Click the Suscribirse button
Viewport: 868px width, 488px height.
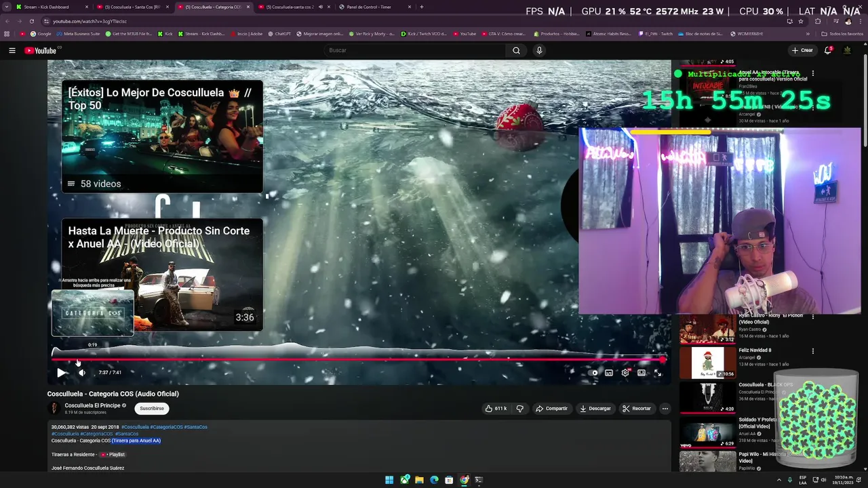coord(152,409)
